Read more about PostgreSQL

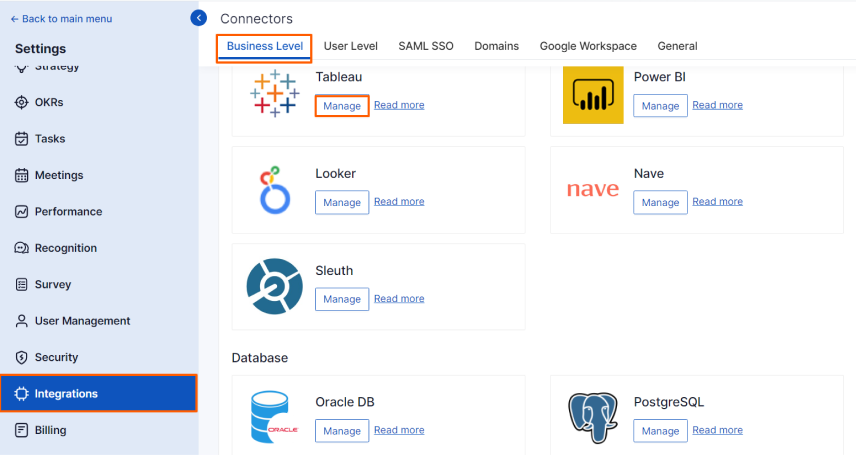coord(717,430)
